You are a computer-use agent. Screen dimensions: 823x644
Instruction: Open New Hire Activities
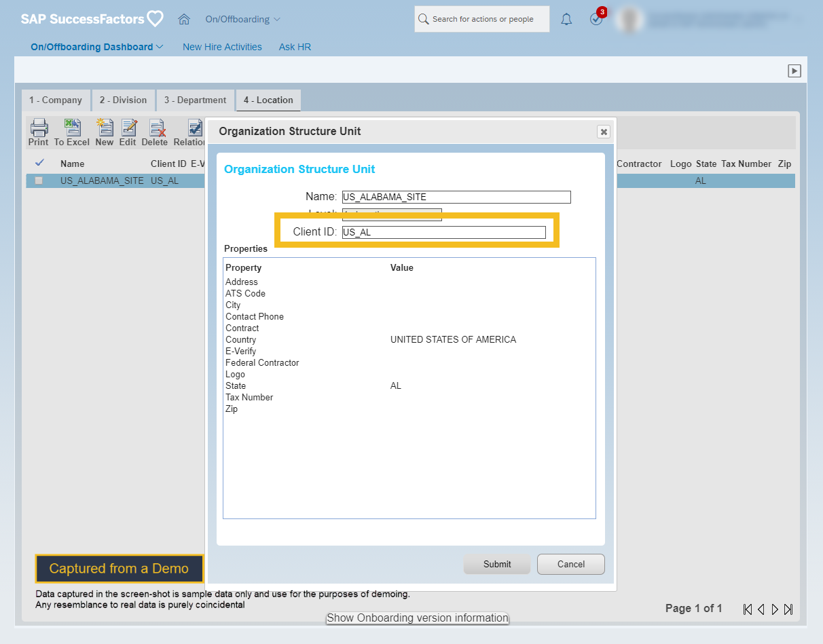tap(222, 47)
